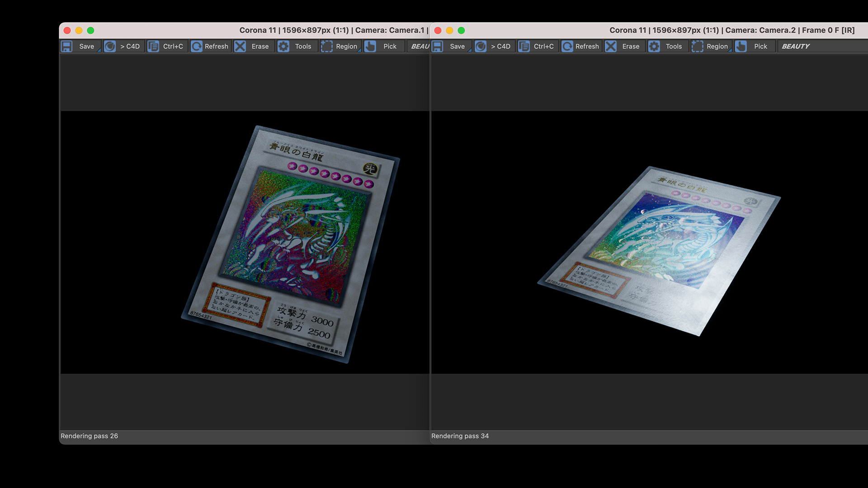Open Tools in the Camera.1 window

coord(297,46)
